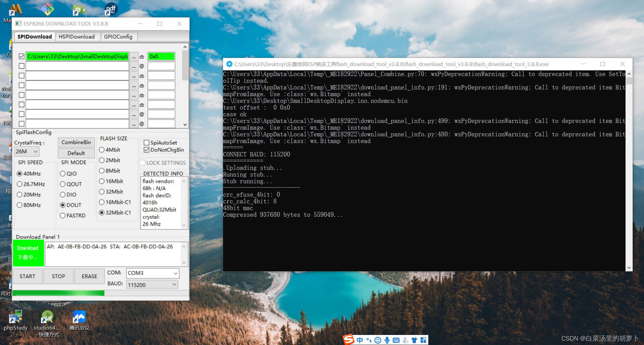
Task: Open the pdf PRO desktop shortcut
Action: point(111,9)
